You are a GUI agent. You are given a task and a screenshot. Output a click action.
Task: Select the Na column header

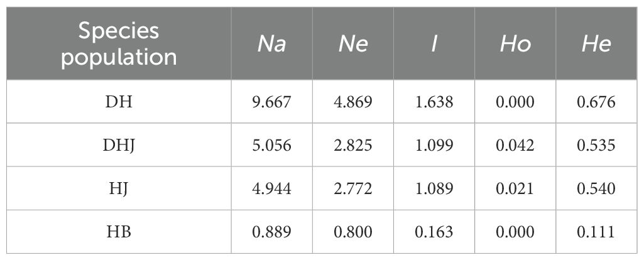271,44
